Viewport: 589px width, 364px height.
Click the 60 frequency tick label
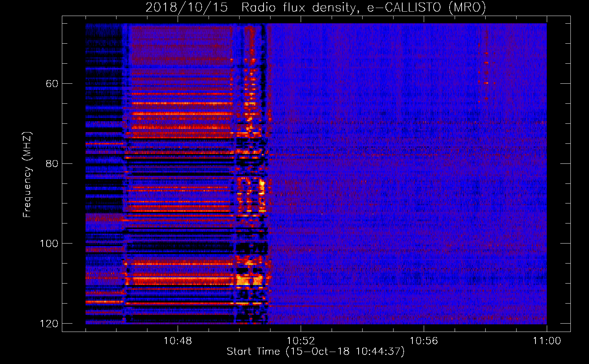click(52, 84)
